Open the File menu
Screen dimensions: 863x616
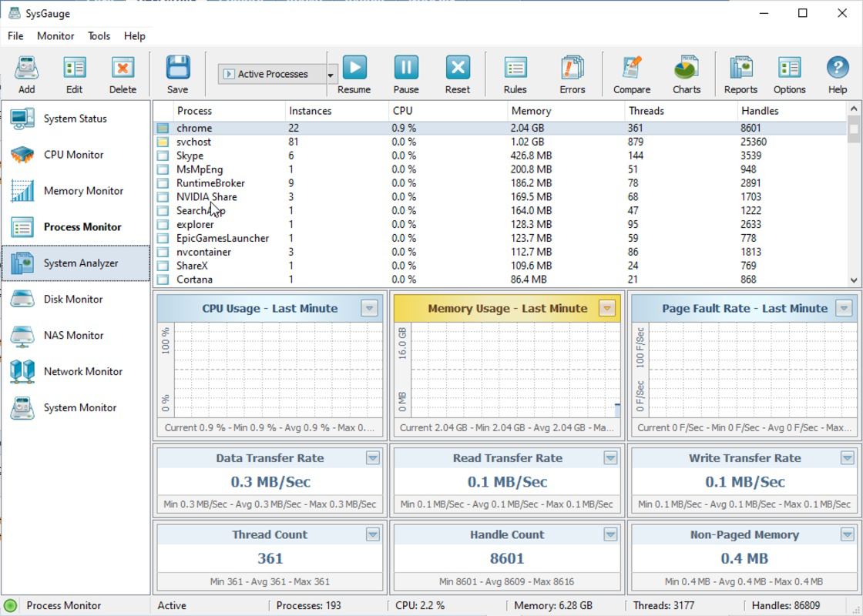[x=15, y=36]
